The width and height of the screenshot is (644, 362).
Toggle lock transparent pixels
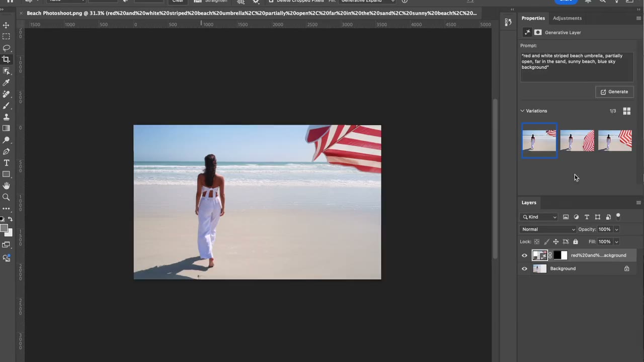(537, 242)
